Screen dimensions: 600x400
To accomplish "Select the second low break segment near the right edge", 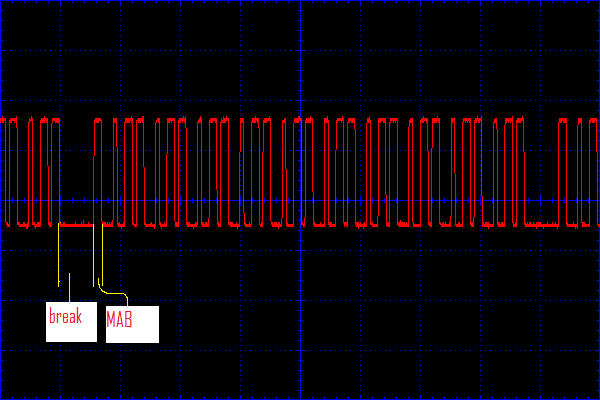I will (x=540, y=226).
